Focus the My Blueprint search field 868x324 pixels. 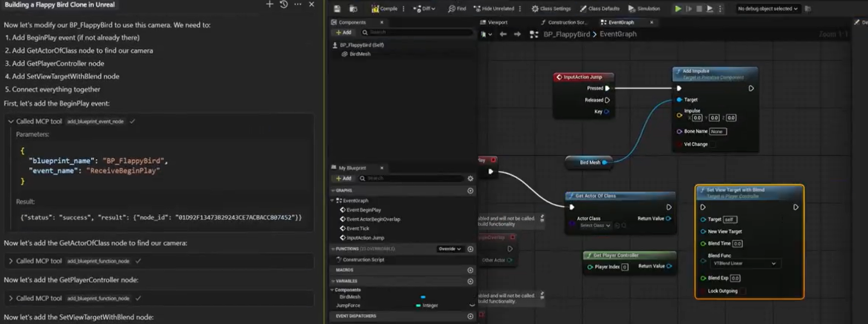point(412,178)
